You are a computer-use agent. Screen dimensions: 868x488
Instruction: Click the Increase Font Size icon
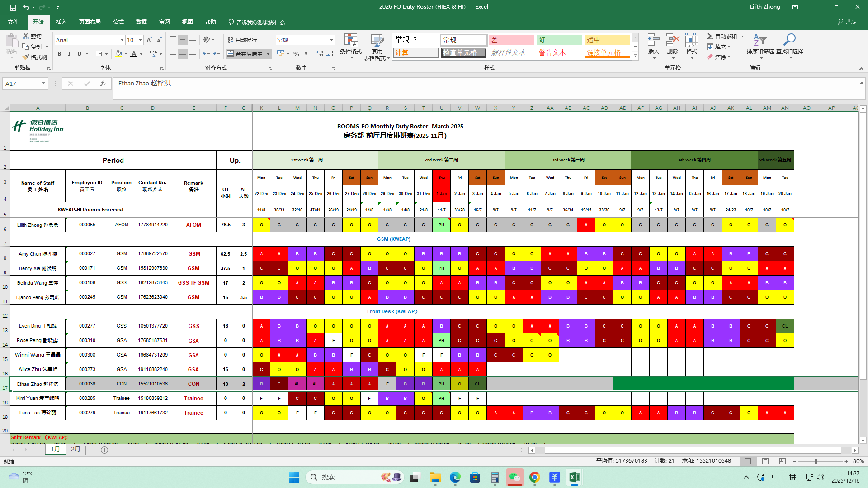coord(149,40)
